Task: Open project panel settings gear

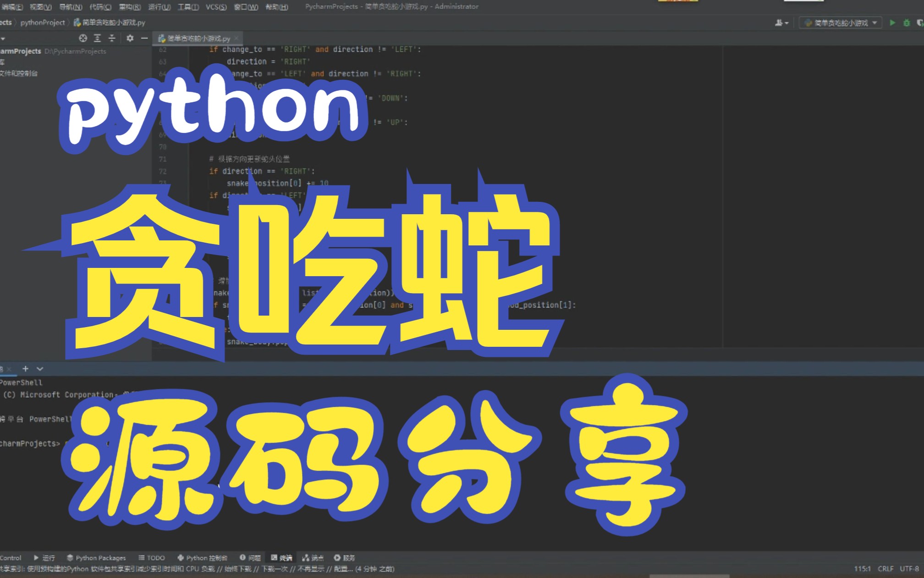Action: click(130, 38)
